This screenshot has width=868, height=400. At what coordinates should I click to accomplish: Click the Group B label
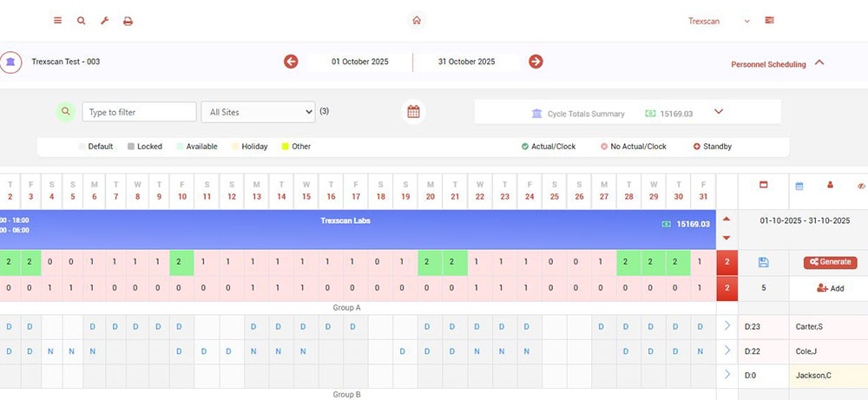tap(346, 395)
